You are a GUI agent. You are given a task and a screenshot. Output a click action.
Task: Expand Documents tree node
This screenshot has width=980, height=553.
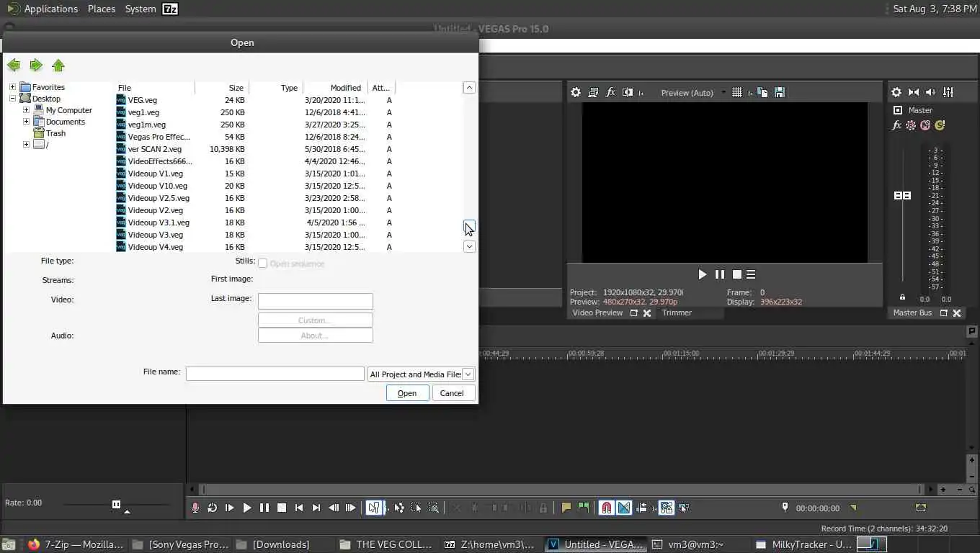pos(26,122)
